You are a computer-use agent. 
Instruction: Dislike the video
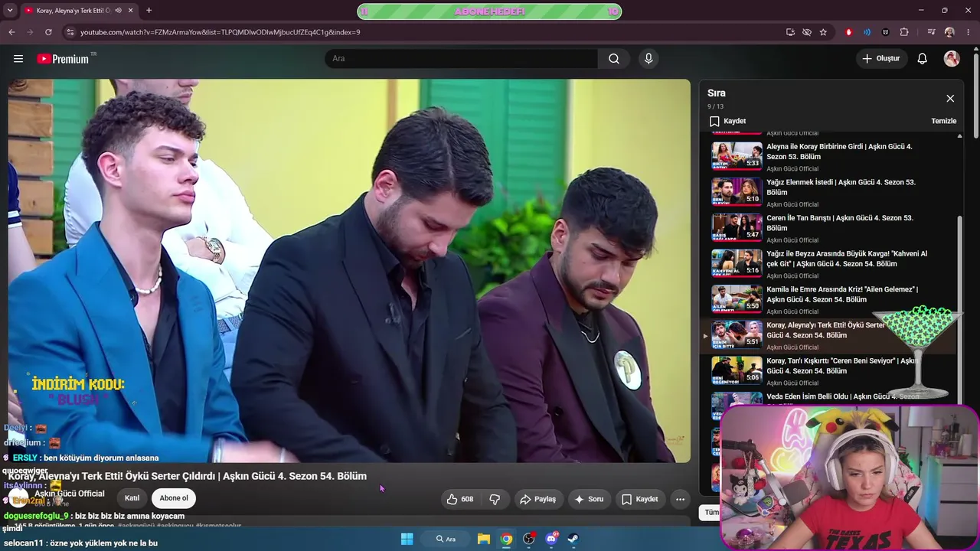495,499
